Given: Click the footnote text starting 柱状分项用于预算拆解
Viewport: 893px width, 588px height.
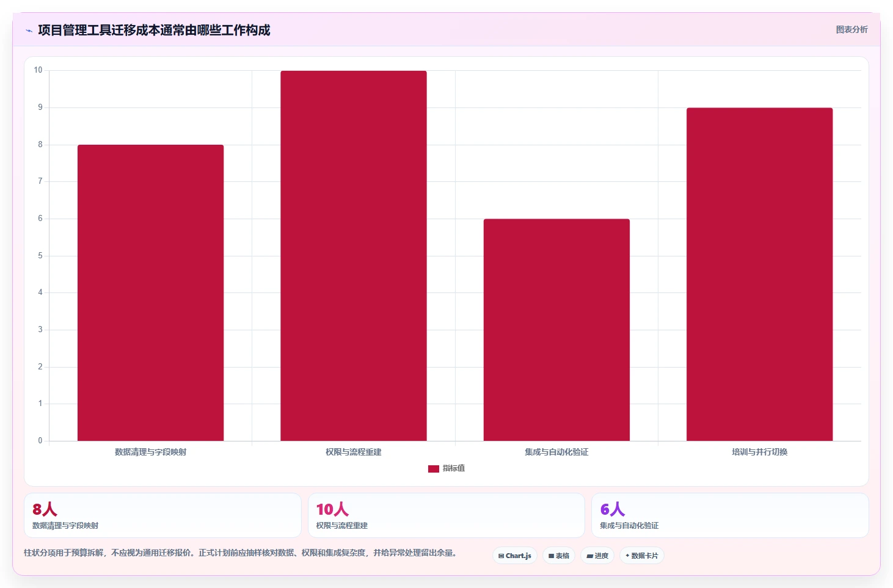Looking at the screenshot, I should pos(241,553).
